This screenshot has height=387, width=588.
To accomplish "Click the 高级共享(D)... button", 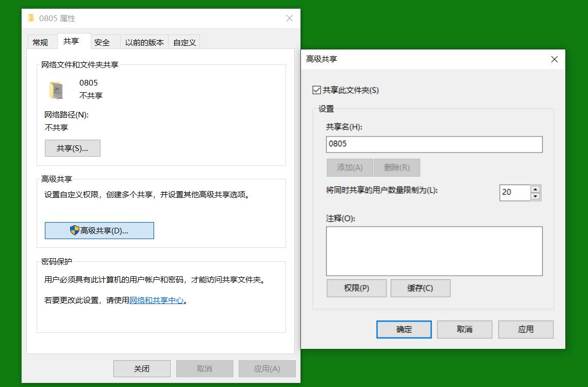I will [x=99, y=230].
